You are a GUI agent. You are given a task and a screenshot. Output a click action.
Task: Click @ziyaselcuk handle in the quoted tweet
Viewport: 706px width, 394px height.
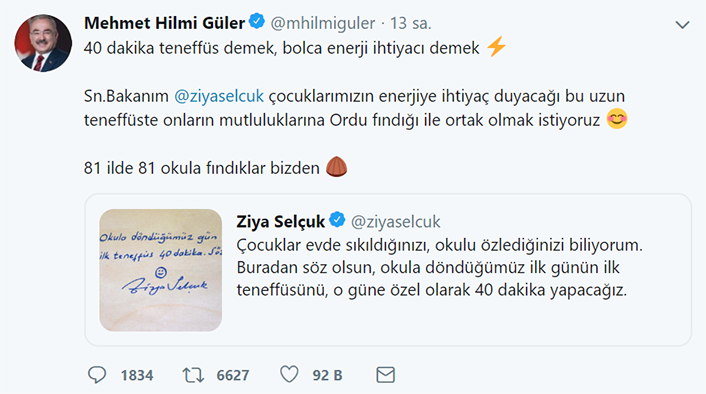coord(395,222)
